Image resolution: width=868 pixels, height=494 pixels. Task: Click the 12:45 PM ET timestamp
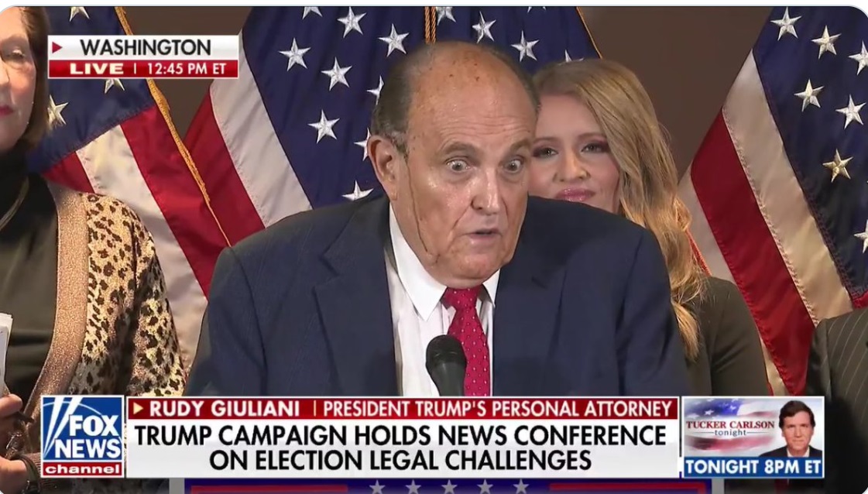[x=187, y=69]
